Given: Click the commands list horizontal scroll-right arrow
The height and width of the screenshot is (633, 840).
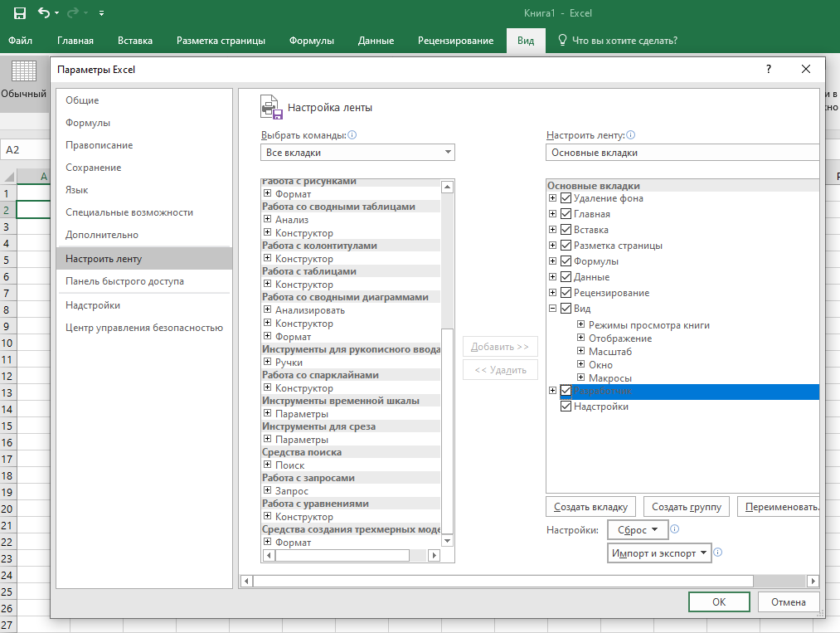Looking at the screenshot, I should click(435, 555).
